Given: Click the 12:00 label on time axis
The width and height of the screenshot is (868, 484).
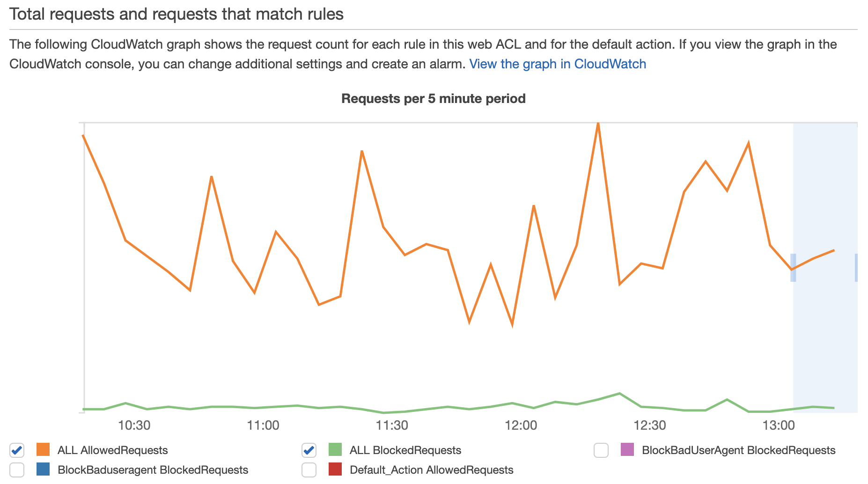Looking at the screenshot, I should pos(521,425).
